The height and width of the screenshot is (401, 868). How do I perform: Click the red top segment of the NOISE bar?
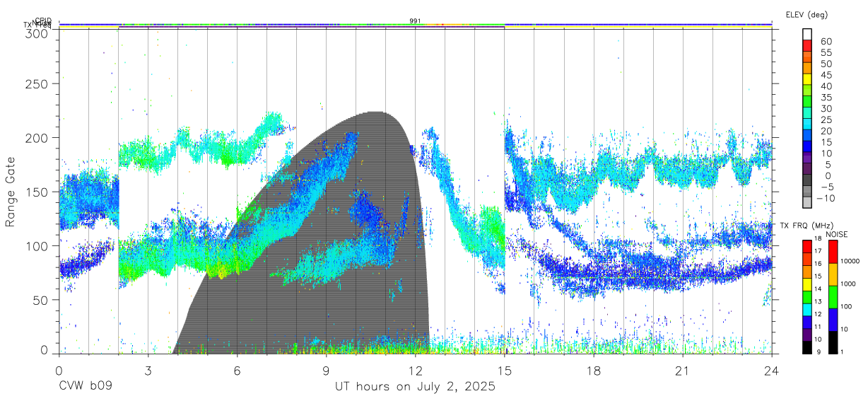click(x=832, y=251)
